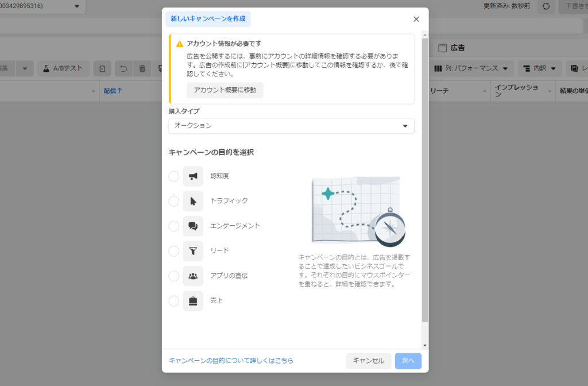Open キャンペーンの目的について詳しくはこちら link
This screenshot has height=386, width=588.
pyautogui.click(x=231, y=361)
